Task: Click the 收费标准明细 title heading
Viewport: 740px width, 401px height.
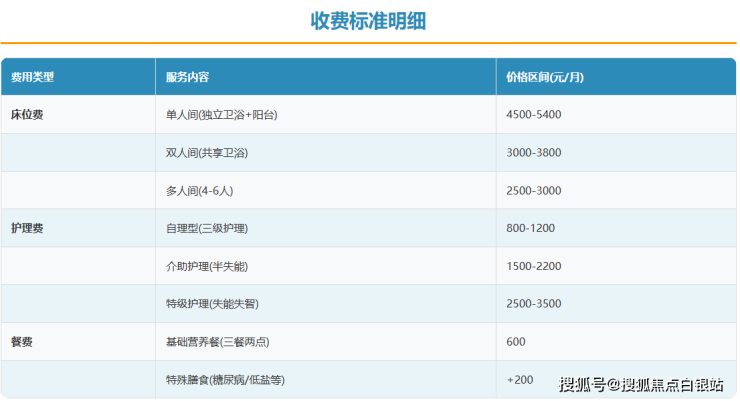Action: 368,21
